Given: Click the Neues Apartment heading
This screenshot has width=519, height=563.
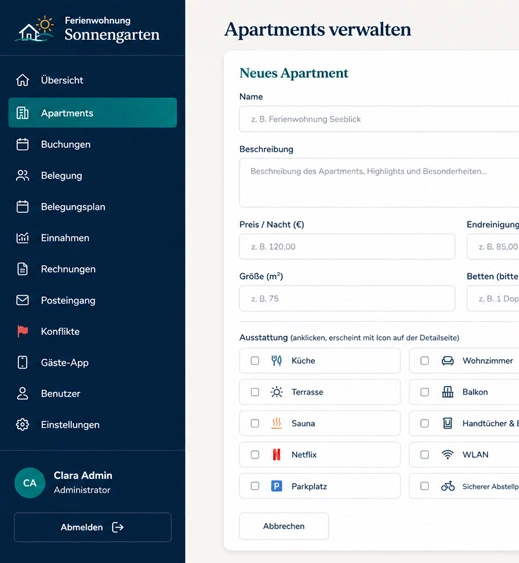Looking at the screenshot, I should click(294, 73).
